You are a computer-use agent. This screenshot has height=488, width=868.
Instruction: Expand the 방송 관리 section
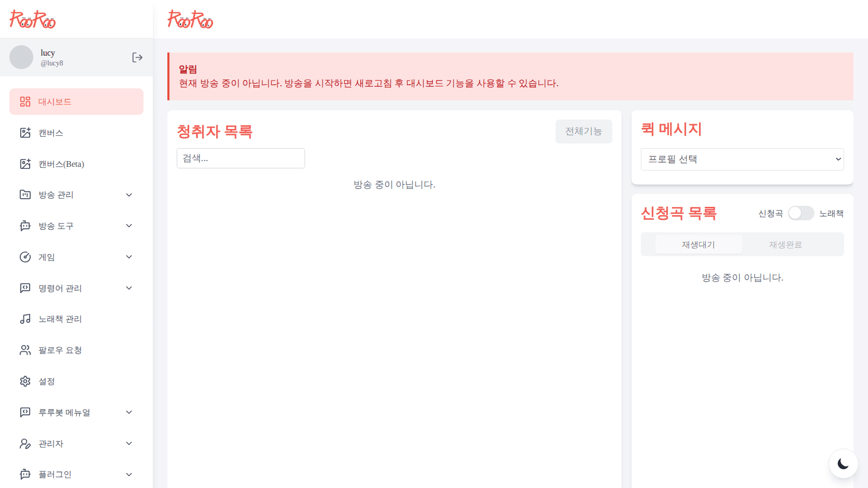click(128, 194)
